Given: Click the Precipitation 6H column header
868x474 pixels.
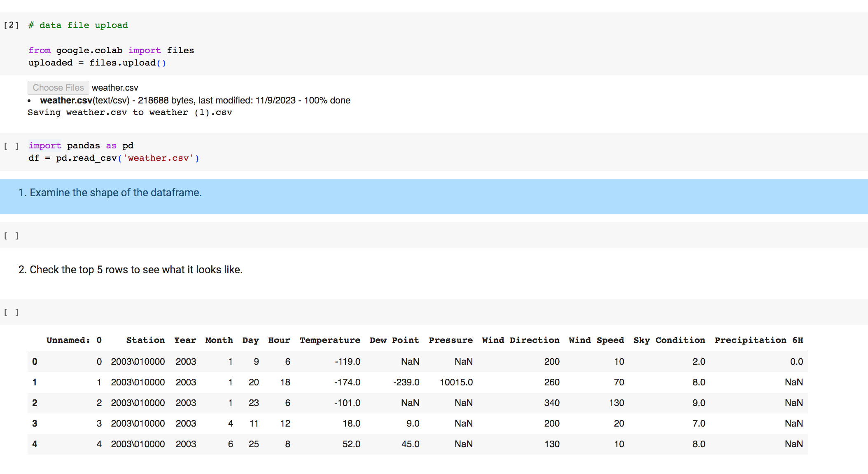Looking at the screenshot, I should [x=758, y=340].
